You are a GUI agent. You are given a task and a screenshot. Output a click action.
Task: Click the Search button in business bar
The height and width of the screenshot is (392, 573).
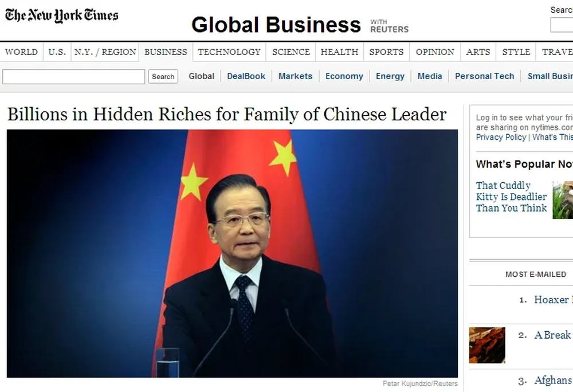pyautogui.click(x=163, y=76)
